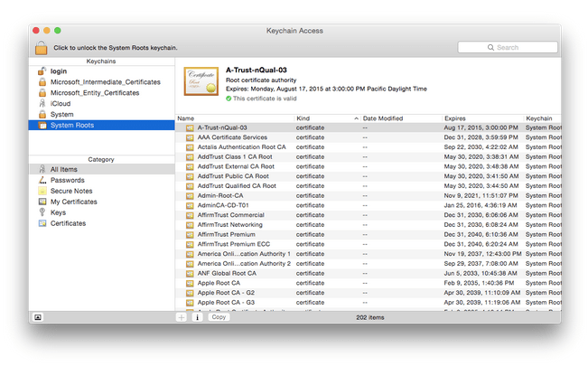Click the 202 items status text
588x367 pixels.
pos(369,318)
